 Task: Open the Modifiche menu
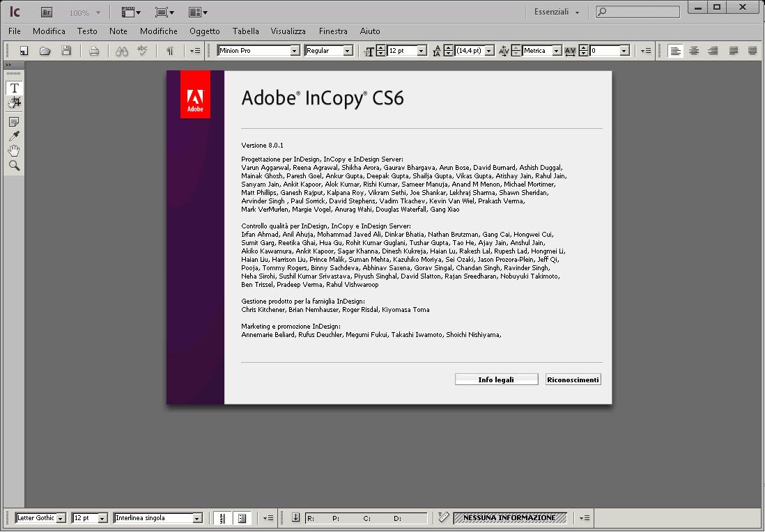click(159, 31)
